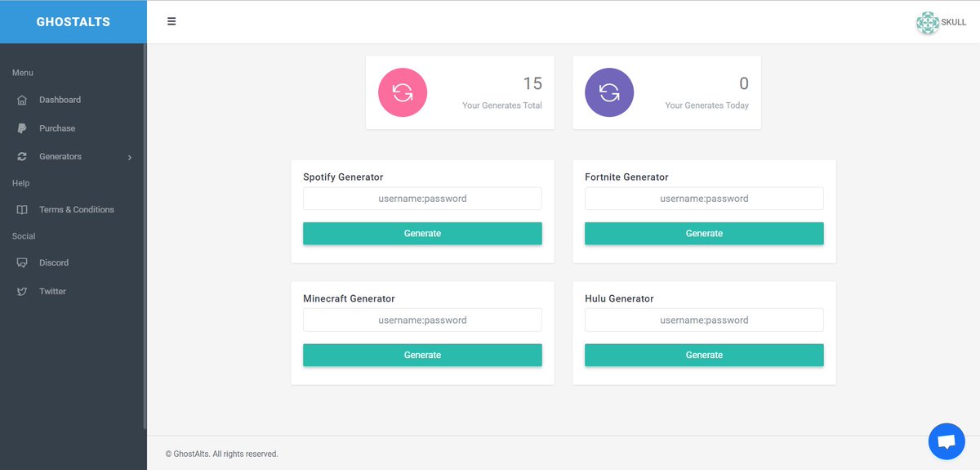Click the SKULL user avatar image
Image resolution: width=980 pixels, height=470 pixels.
click(928, 23)
